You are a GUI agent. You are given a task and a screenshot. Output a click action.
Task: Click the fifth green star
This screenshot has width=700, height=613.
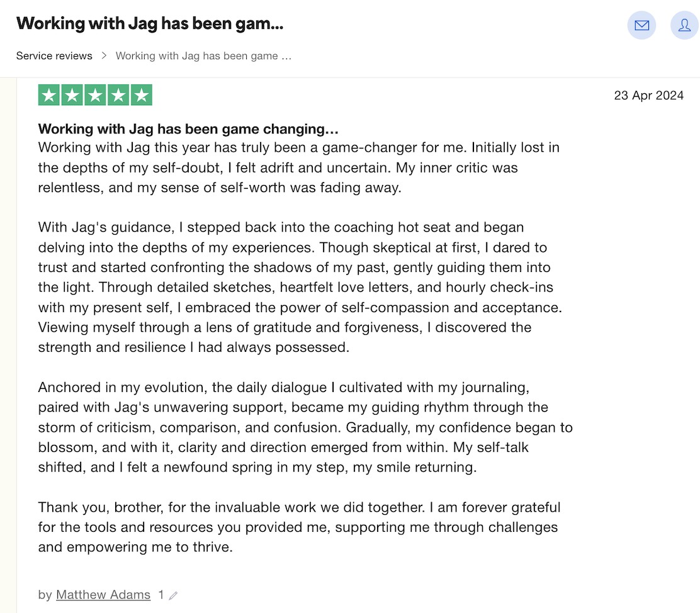141,95
